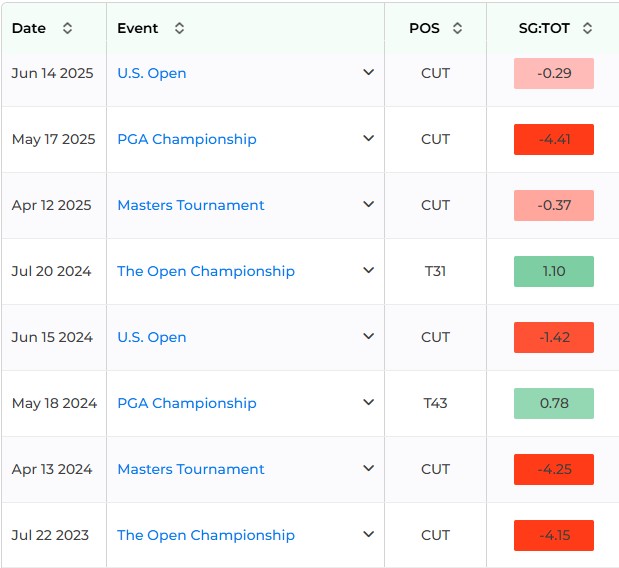Image resolution: width=619 pixels, height=568 pixels.
Task: Click the green 1.10 SG:TOT cell
Action: [x=553, y=271]
